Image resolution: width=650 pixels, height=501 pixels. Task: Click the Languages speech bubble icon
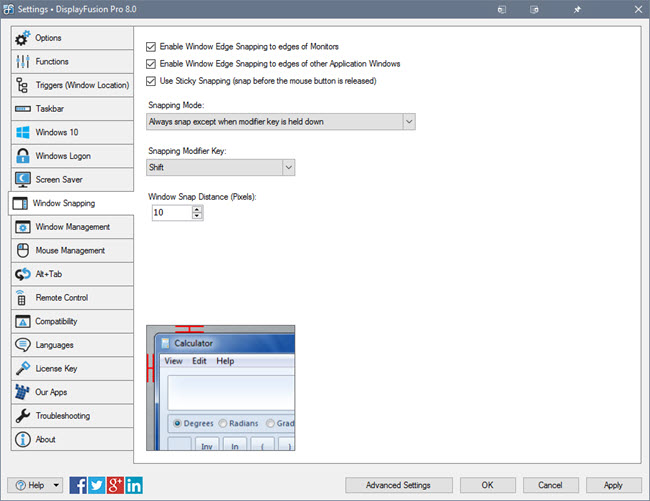pyautogui.click(x=22, y=345)
